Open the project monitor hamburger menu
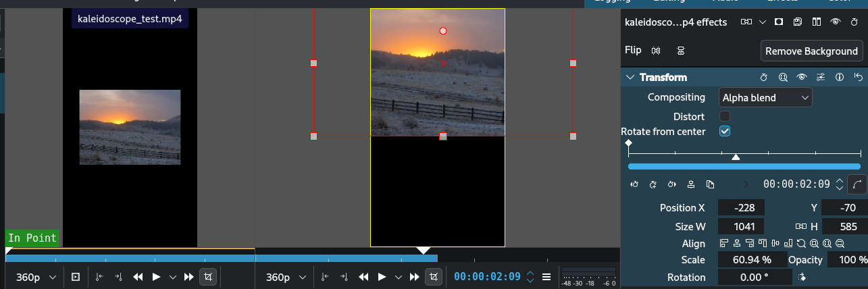 click(x=546, y=277)
